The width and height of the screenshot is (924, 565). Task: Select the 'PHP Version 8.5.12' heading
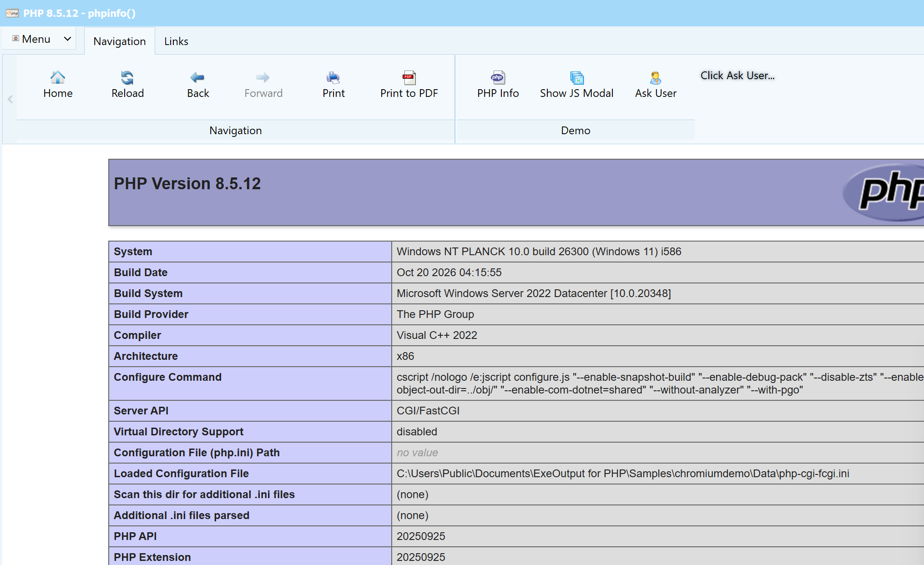187,184
